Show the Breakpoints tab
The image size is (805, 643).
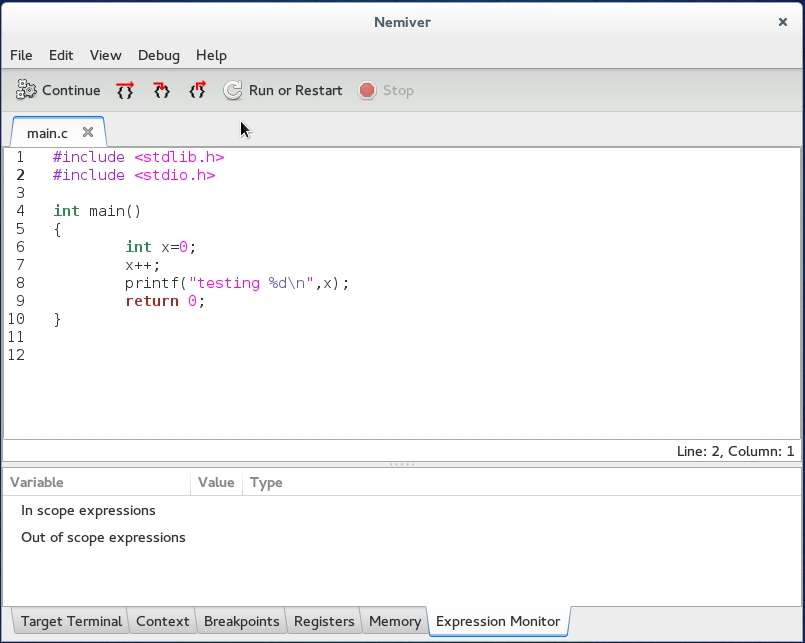(241, 621)
